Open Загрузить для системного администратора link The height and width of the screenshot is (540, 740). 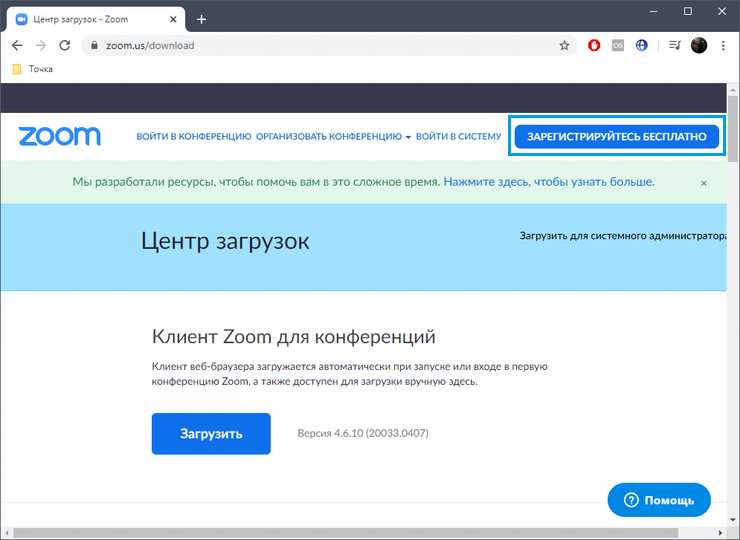pyautogui.click(x=623, y=236)
